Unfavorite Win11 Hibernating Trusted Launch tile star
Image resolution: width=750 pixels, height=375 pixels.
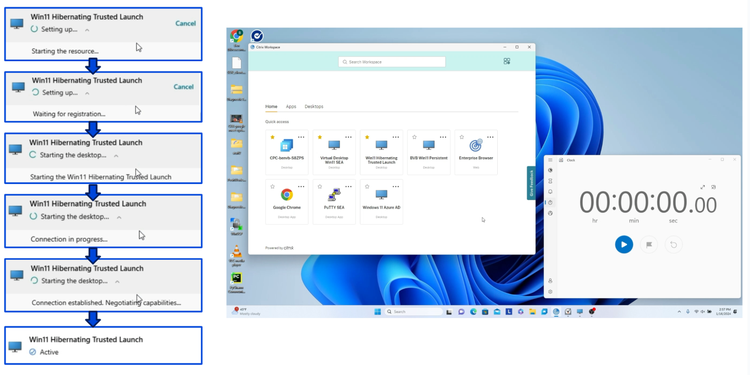click(x=367, y=137)
